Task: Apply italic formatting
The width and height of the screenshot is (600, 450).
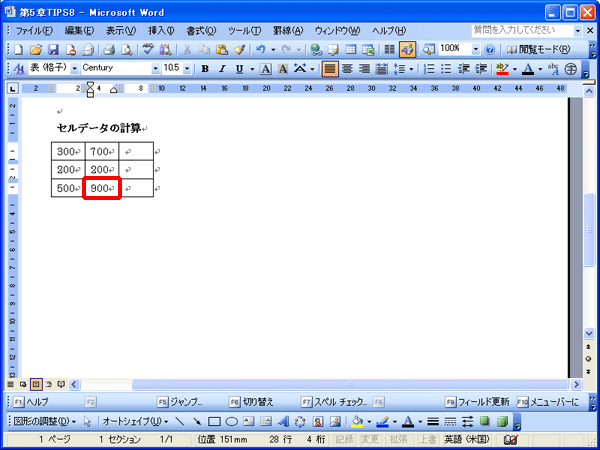Action: tap(222, 69)
